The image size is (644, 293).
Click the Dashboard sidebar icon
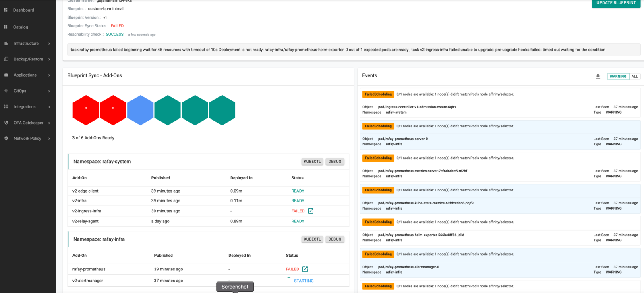pyautogui.click(x=6, y=10)
